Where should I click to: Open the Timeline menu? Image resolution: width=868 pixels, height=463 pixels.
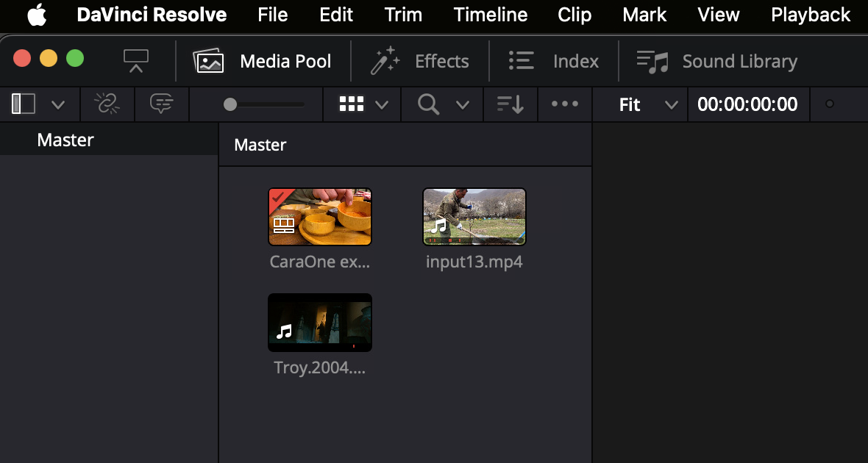489,15
